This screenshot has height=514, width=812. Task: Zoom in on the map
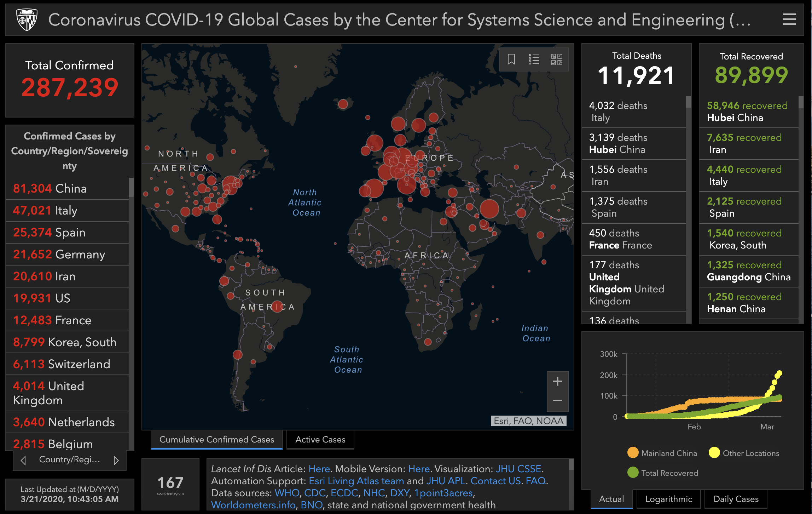557,381
